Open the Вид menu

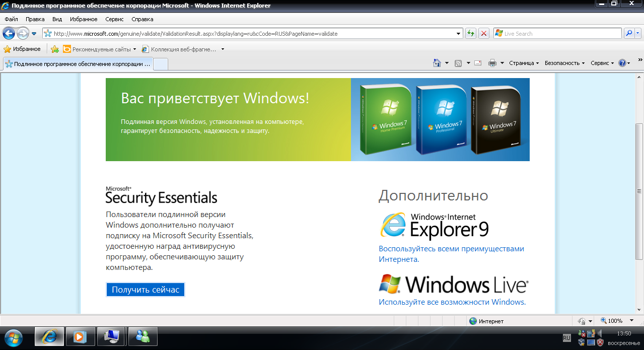[x=57, y=19]
